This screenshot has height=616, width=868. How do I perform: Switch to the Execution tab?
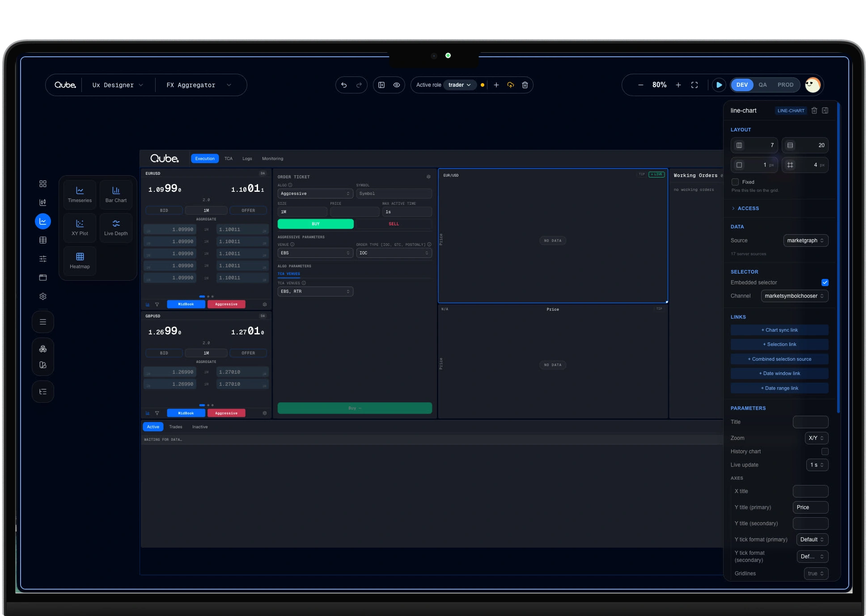point(205,159)
